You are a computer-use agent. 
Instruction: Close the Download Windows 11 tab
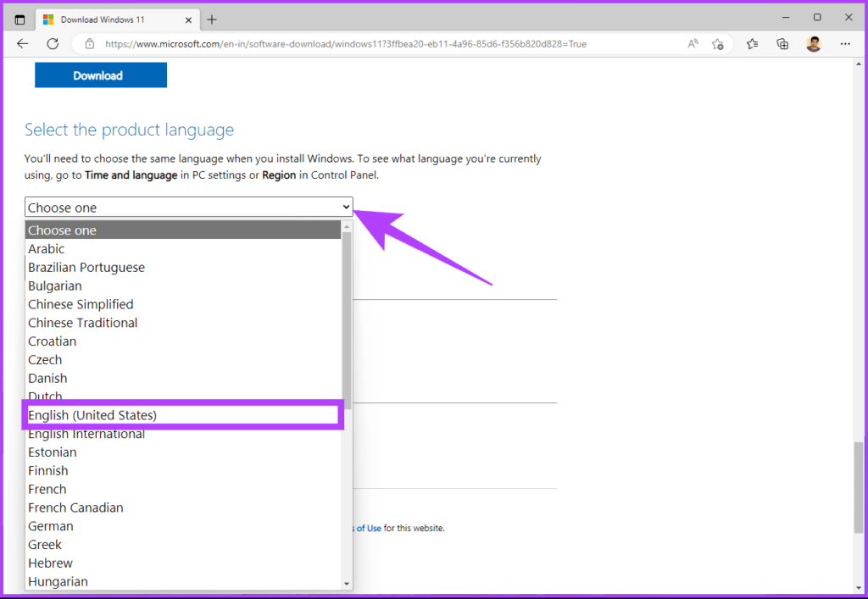pos(188,20)
